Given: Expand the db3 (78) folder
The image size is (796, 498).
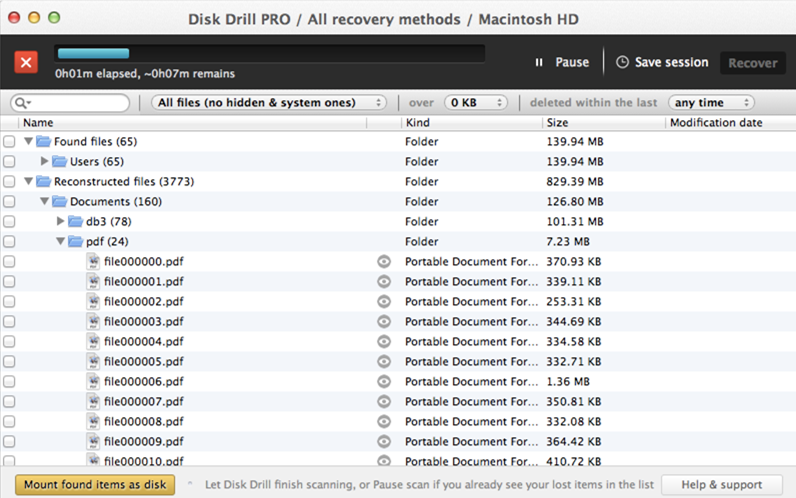Looking at the screenshot, I should 60,221.
